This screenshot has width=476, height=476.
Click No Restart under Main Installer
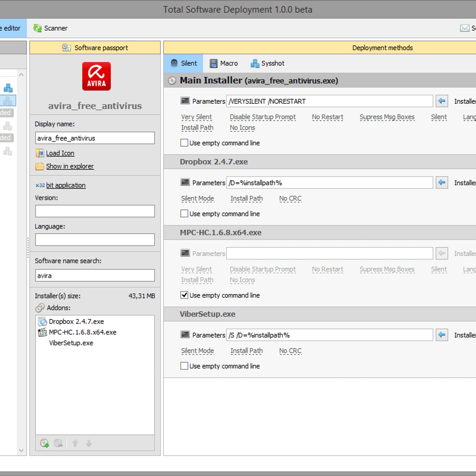(x=328, y=117)
